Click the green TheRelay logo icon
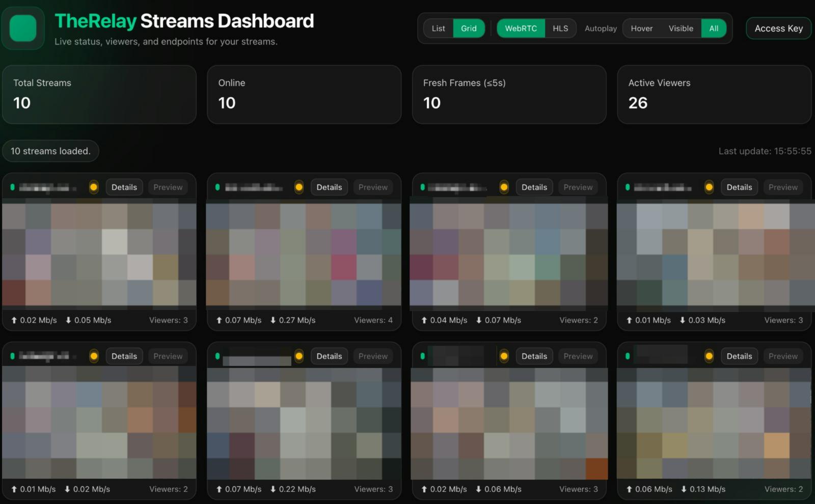The image size is (815, 504). coord(23,28)
